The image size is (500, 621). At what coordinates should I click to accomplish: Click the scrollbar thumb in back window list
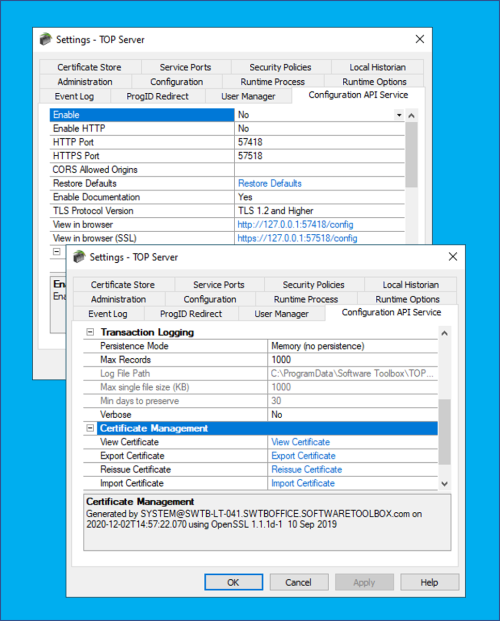411,154
